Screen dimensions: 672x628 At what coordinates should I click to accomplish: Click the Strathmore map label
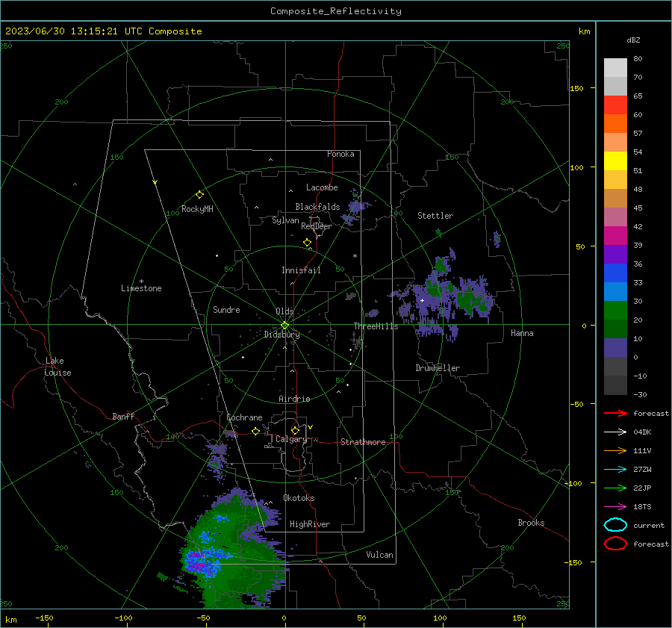tap(363, 442)
